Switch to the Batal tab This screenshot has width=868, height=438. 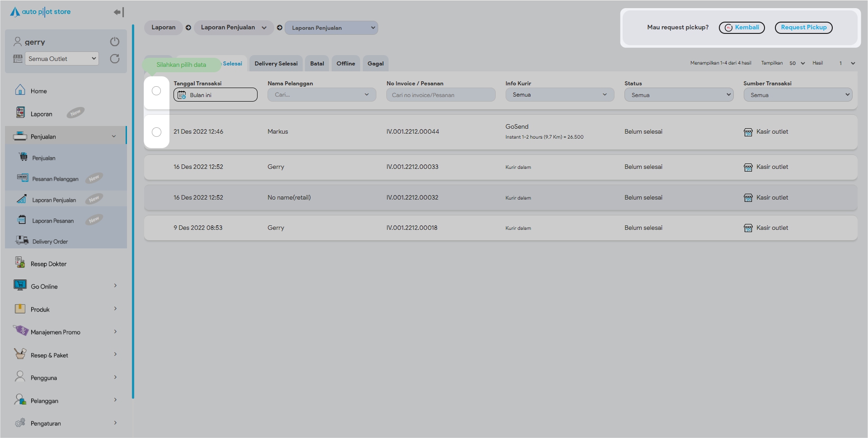(317, 64)
